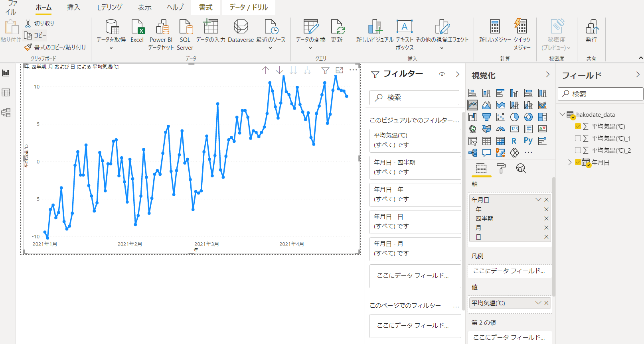Collapse the Filters pane chevron
This screenshot has height=344, width=644.
pos(458,74)
